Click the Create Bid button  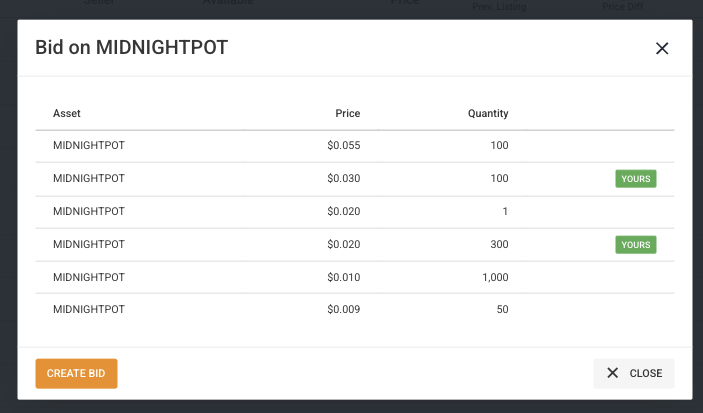tap(76, 373)
